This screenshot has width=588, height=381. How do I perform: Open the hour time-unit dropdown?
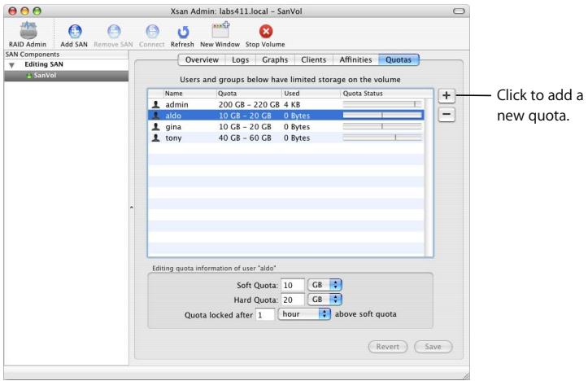pyautogui.click(x=304, y=314)
